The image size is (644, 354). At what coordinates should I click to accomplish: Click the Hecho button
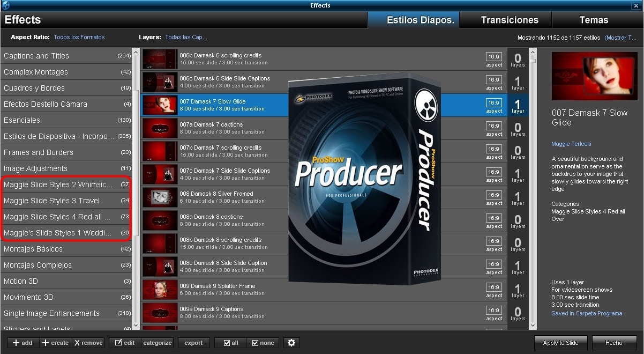(x=614, y=343)
